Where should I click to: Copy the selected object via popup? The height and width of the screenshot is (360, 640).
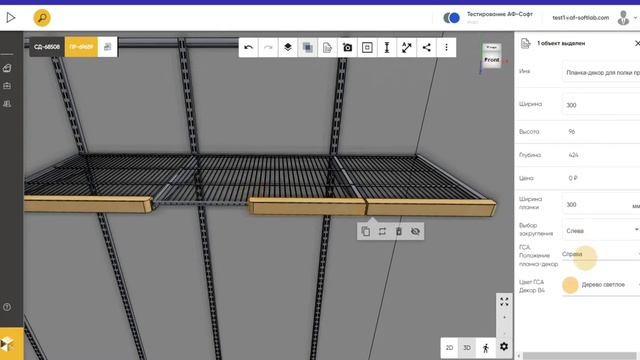(x=366, y=231)
